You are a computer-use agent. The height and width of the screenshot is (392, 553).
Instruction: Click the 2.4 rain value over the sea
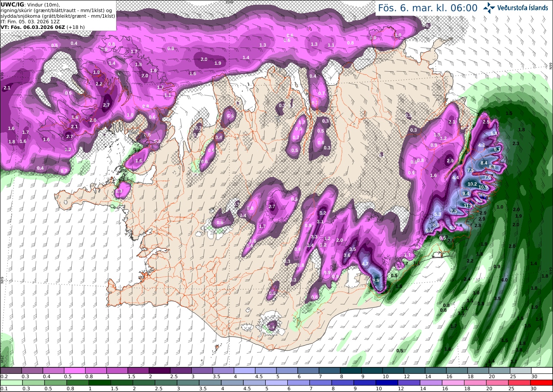pyautogui.click(x=467, y=279)
